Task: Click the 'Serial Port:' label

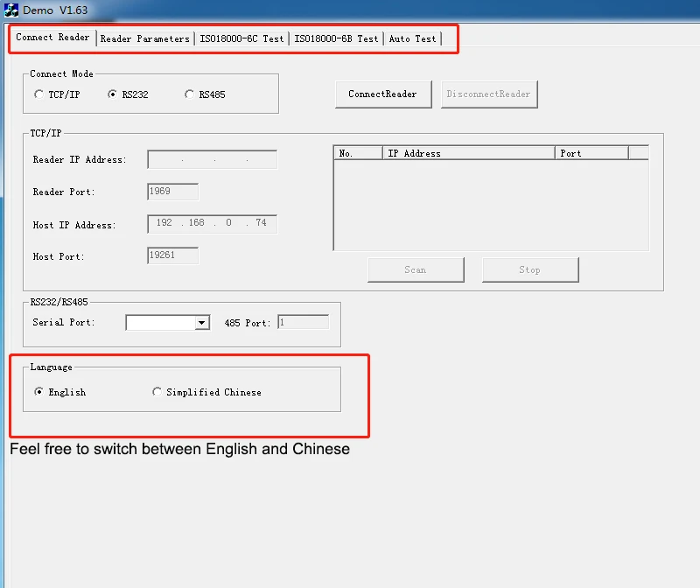Action: click(64, 322)
